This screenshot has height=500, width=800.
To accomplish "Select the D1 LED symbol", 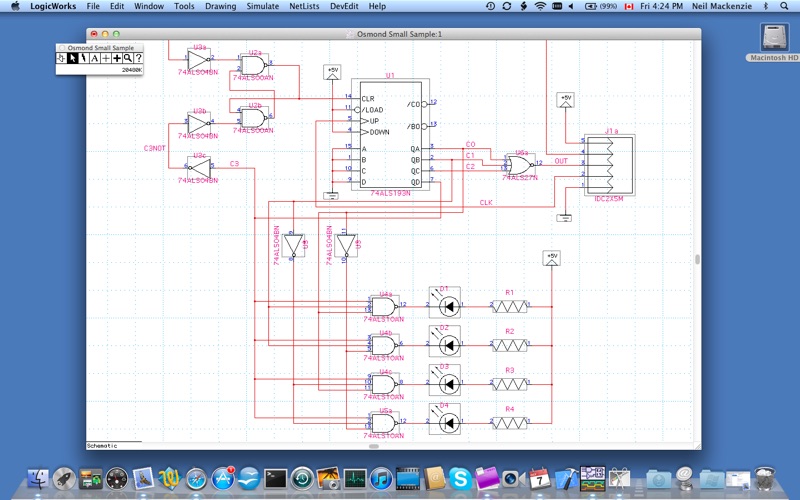I will pos(444,303).
